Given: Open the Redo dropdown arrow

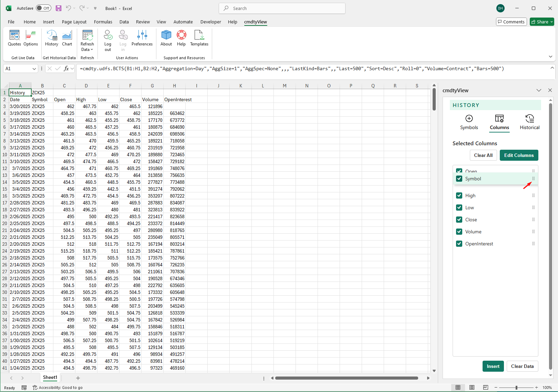Looking at the screenshot, I should 88,8.
